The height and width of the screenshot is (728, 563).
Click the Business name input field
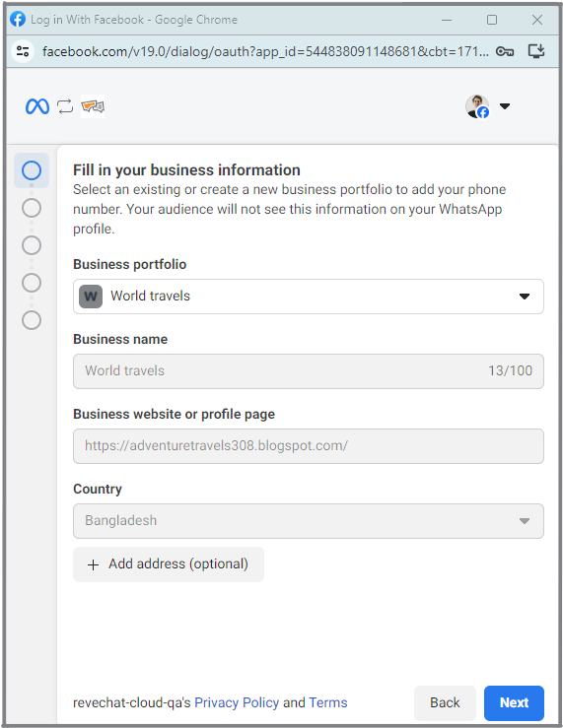click(309, 371)
